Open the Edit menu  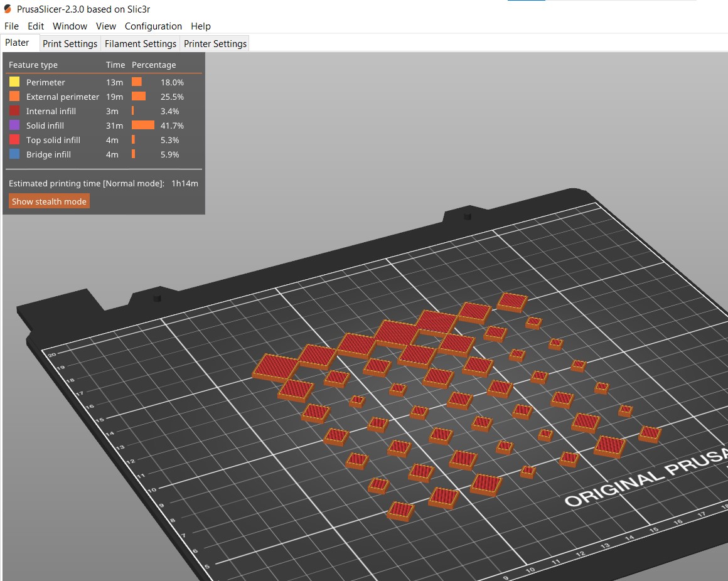(x=36, y=26)
